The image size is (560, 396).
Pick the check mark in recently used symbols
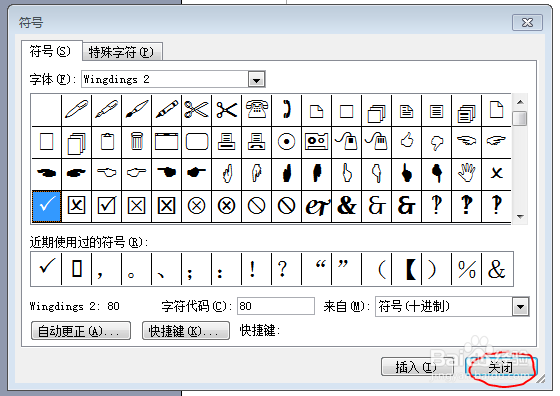(46, 269)
